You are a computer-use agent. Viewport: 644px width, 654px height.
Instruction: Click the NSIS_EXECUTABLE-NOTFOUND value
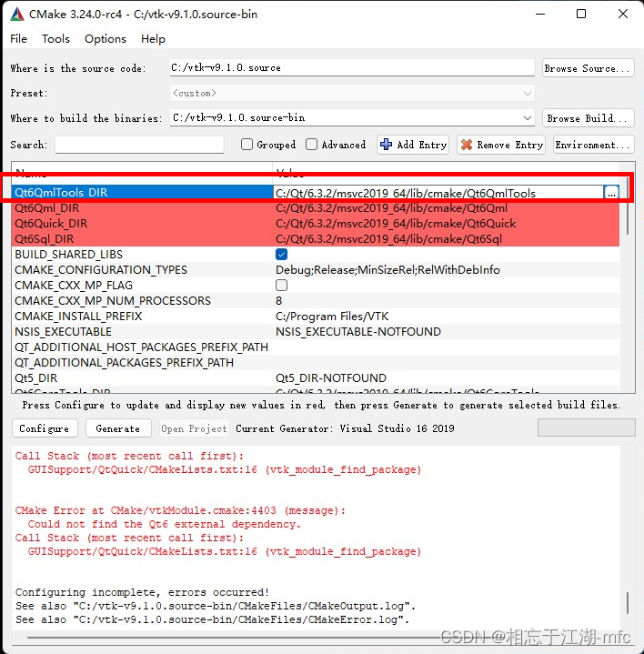point(358,332)
